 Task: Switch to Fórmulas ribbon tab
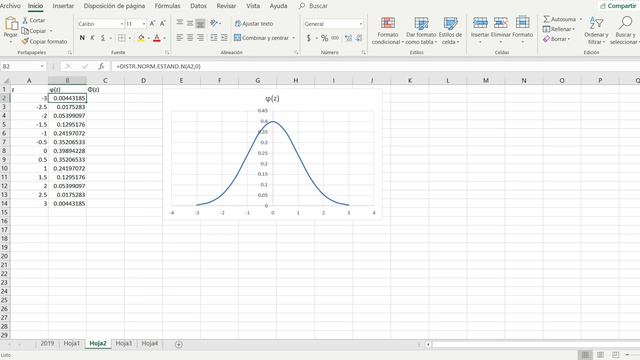click(167, 6)
